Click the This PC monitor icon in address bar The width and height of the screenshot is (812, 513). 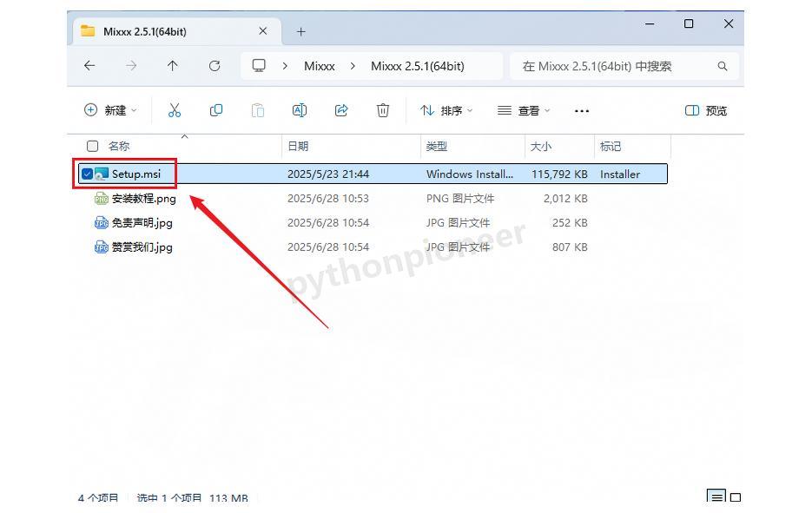259,66
